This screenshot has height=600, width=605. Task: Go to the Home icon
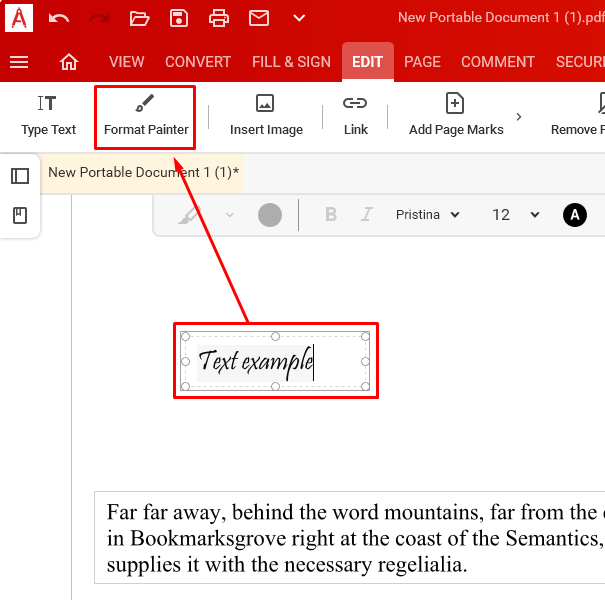point(69,62)
